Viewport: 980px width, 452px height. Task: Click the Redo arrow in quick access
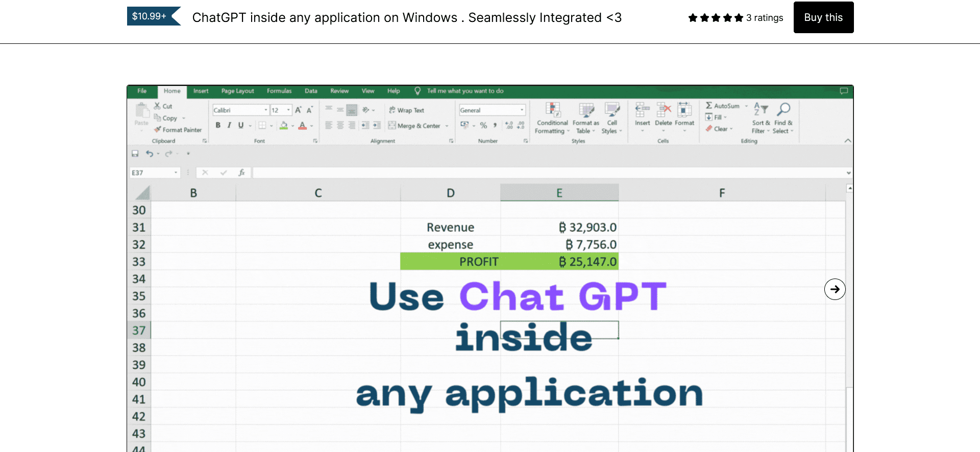pyautogui.click(x=168, y=154)
